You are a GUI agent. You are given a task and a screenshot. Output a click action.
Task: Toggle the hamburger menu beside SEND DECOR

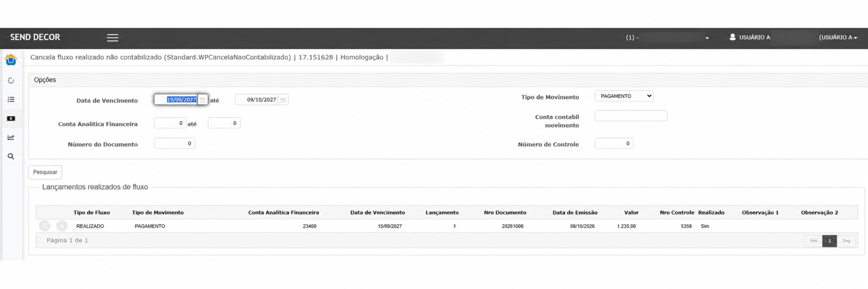point(113,38)
